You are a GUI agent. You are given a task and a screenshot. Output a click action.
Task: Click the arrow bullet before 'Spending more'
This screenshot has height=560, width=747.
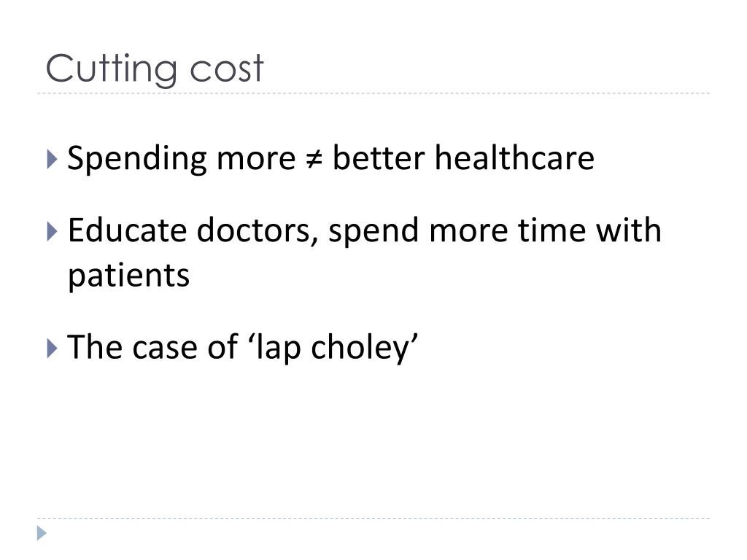coord(53,159)
